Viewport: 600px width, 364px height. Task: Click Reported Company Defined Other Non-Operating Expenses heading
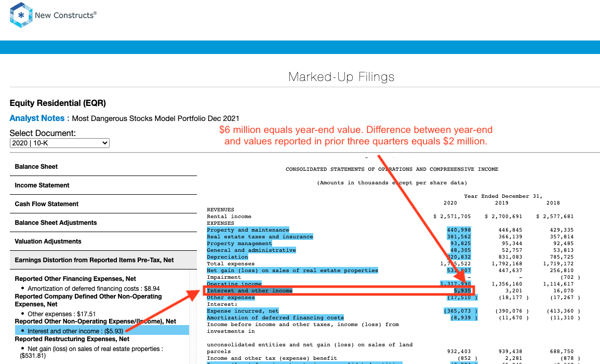88,300
